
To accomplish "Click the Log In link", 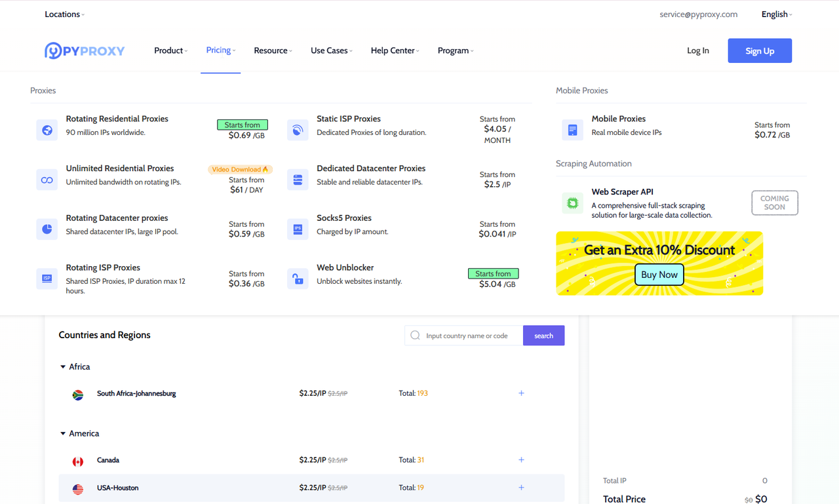I will (x=697, y=51).
